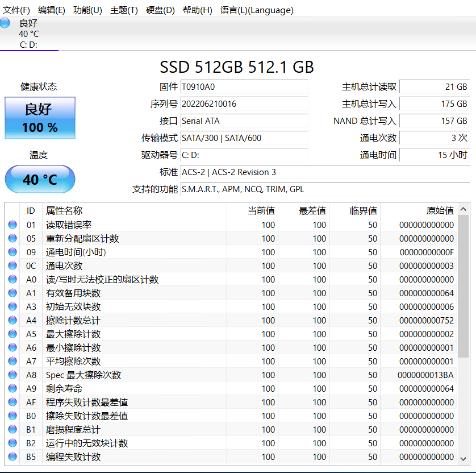The image size is (476, 473).
Task: Click the NAND total writes value 157 GB
Action: click(435, 121)
